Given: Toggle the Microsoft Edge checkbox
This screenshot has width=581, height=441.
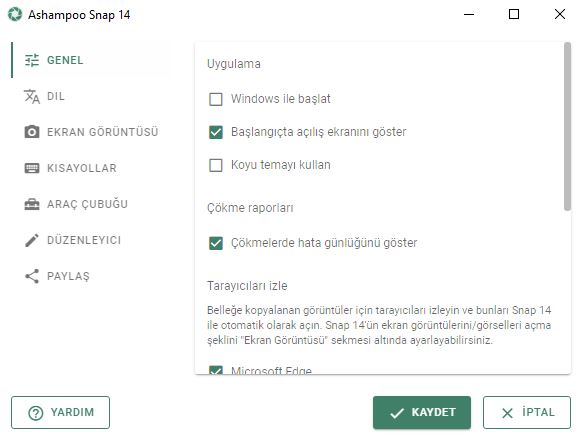Looking at the screenshot, I should click(x=216, y=370).
